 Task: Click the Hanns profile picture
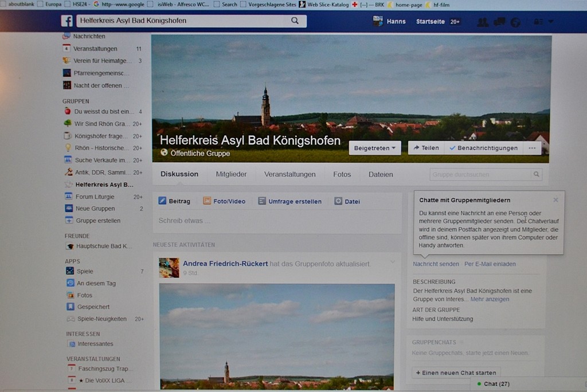[378, 21]
